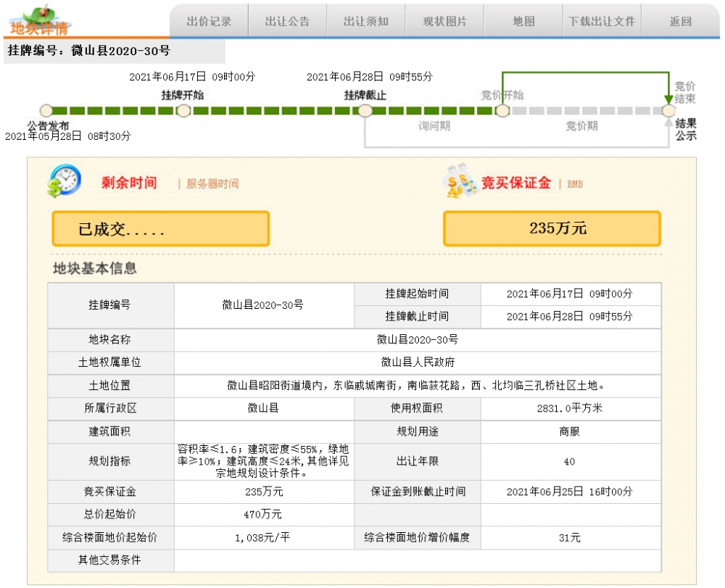Click the 规划指标 details cell with 容积率

pos(264,461)
